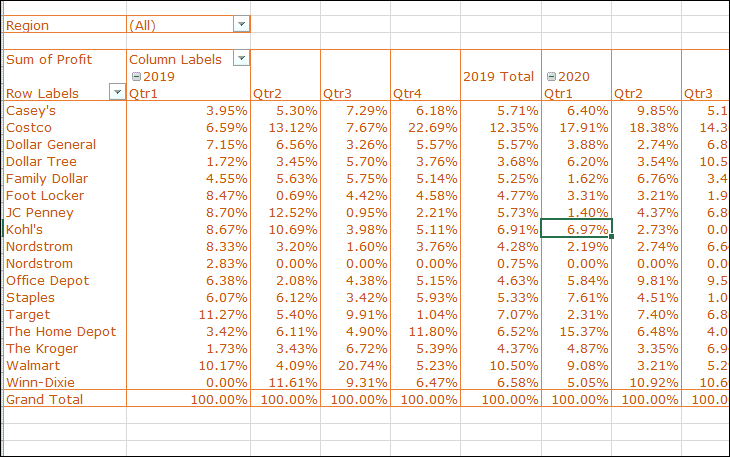Select Costco 2019 Total value 12.35%
730x457 pixels.
click(500, 128)
